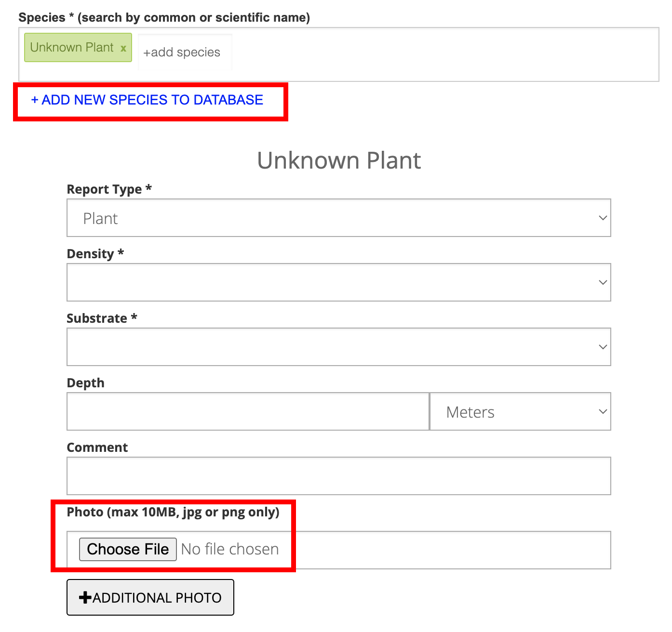Open the Report Type dropdown
The width and height of the screenshot is (672, 632).
(338, 218)
